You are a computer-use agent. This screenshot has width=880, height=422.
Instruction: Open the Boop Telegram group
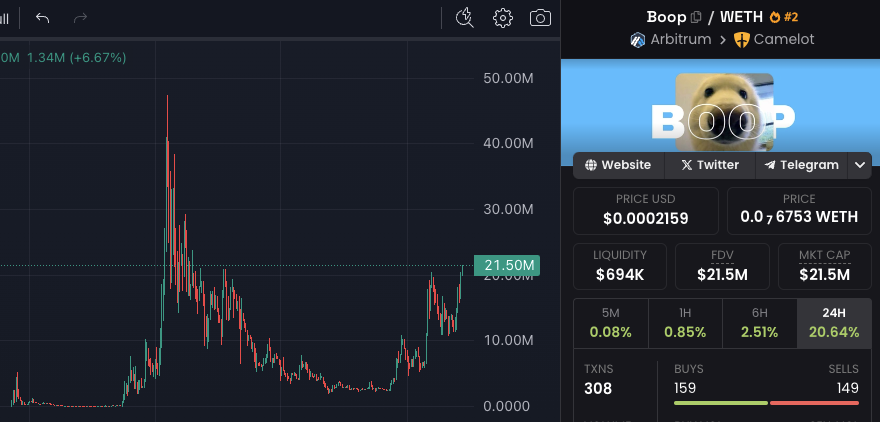[x=801, y=165]
